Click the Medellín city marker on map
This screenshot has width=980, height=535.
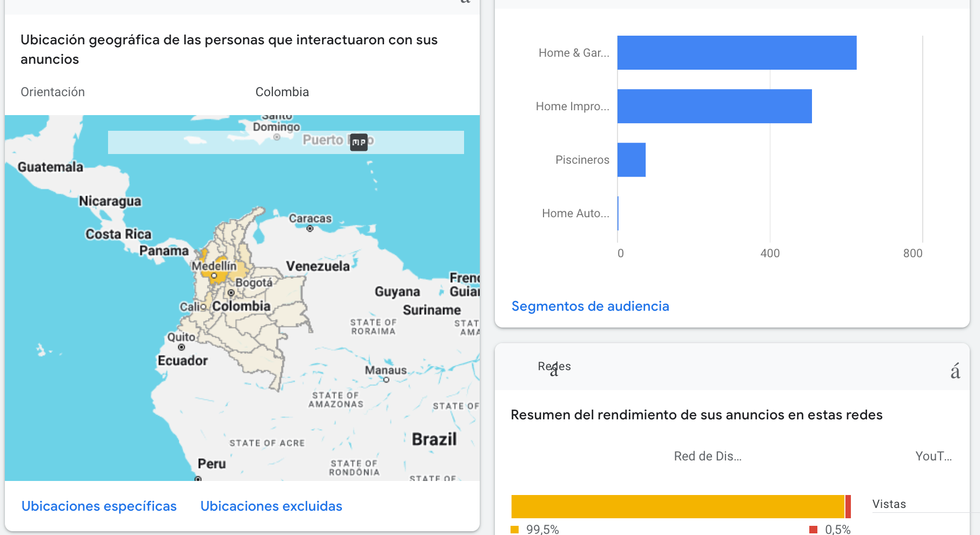click(214, 276)
